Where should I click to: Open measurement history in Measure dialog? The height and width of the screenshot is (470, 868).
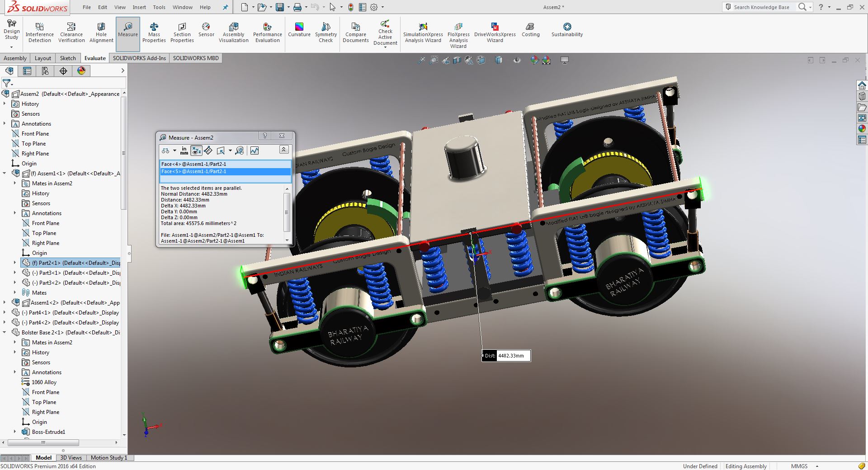pos(240,150)
